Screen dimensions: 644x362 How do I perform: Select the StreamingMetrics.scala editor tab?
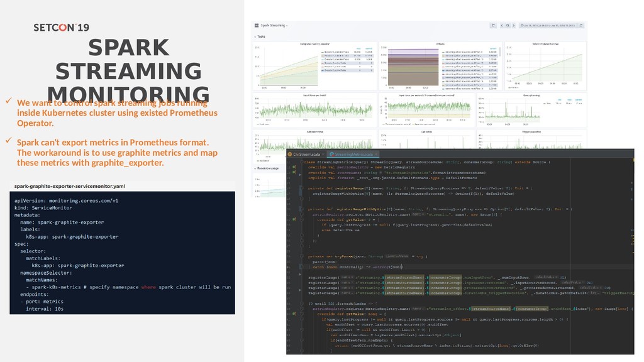click(353, 155)
